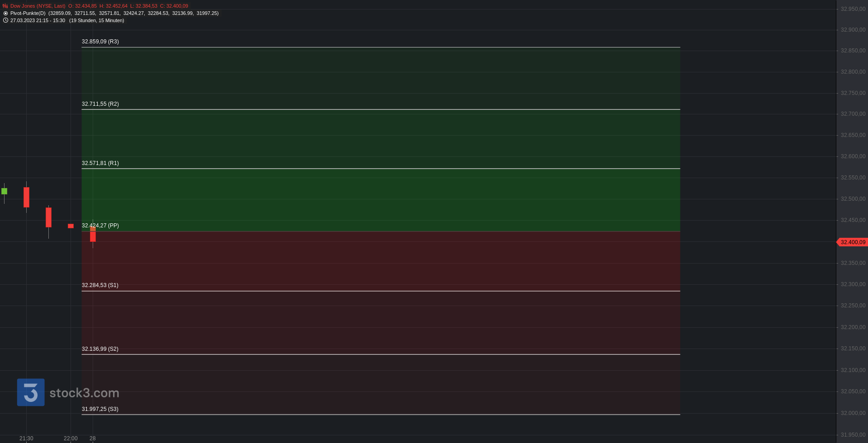Select the 32.859,09 (R3) resistance label
Viewport: 868px width, 443px height.
pos(100,42)
